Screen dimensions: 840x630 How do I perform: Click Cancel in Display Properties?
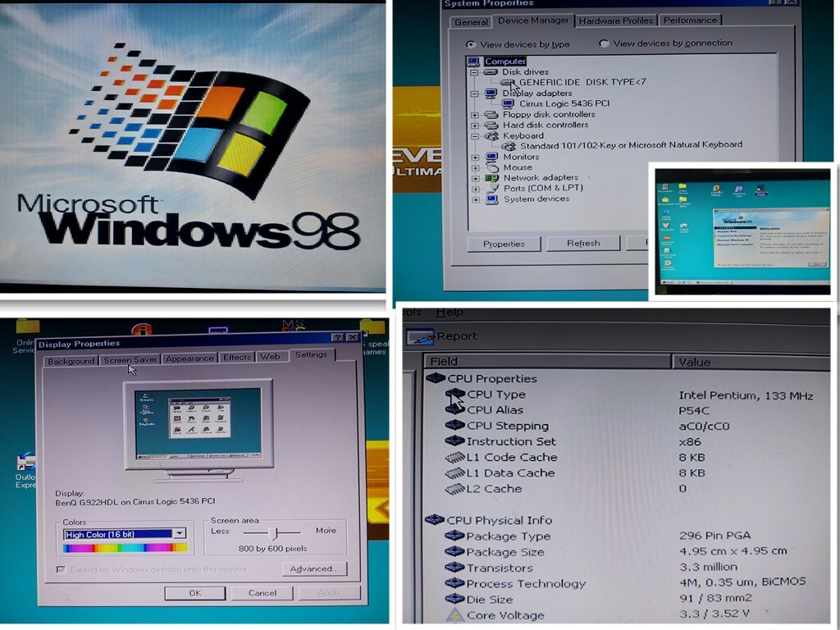point(262,593)
